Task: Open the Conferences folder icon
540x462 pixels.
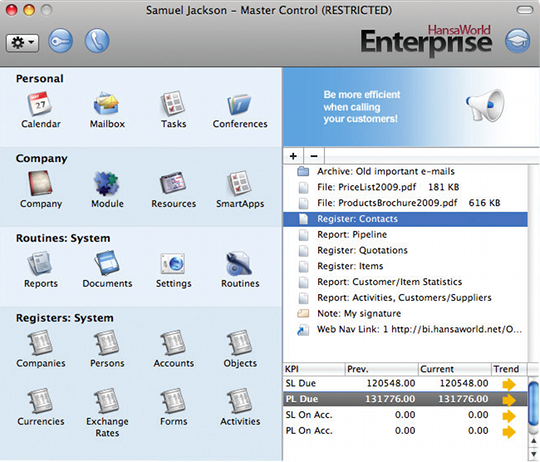Action: pos(239,104)
